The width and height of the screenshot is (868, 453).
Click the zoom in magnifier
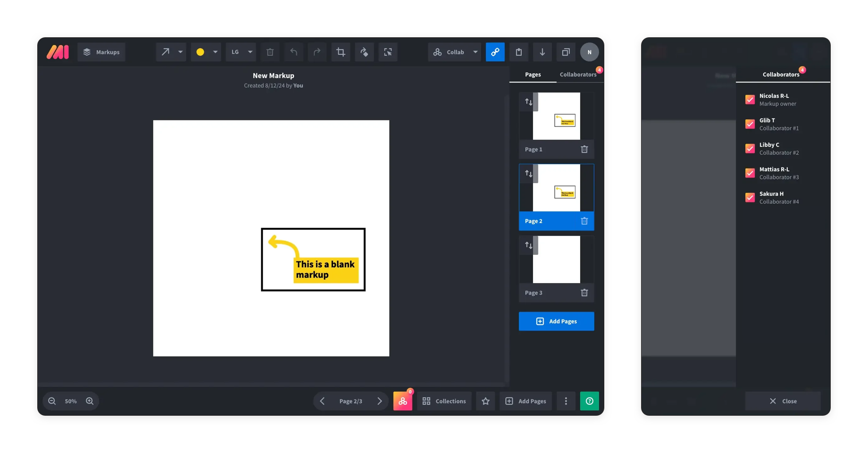coord(90,401)
